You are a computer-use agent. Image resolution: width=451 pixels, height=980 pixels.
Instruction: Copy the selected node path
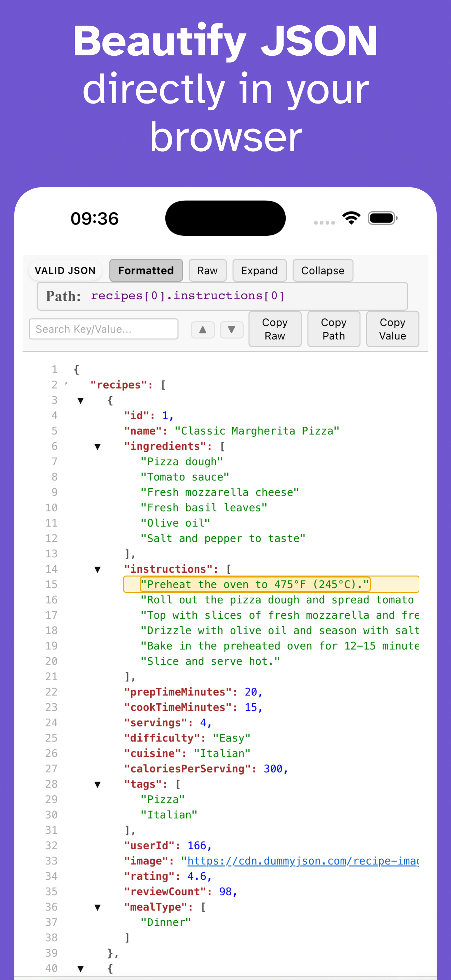(x=334, y=329)
